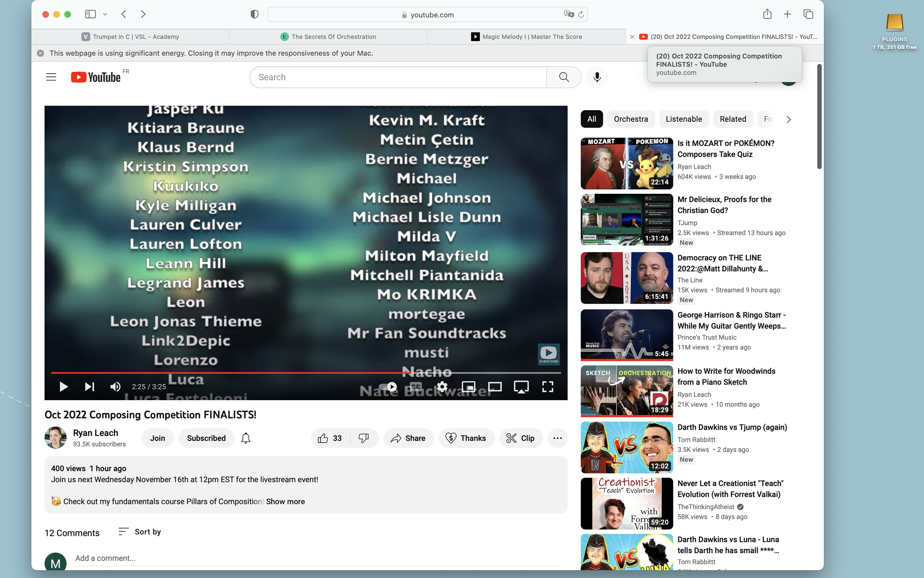This screenshot has height=578, width=924.
Task: Start voice search with microphone icon
Action: tap(597, 77)
